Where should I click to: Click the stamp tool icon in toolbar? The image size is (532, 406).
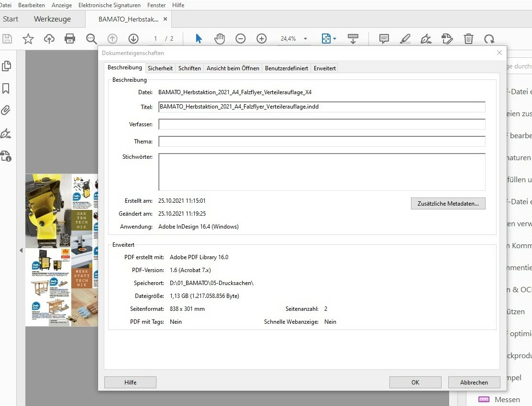pos(447,39)
